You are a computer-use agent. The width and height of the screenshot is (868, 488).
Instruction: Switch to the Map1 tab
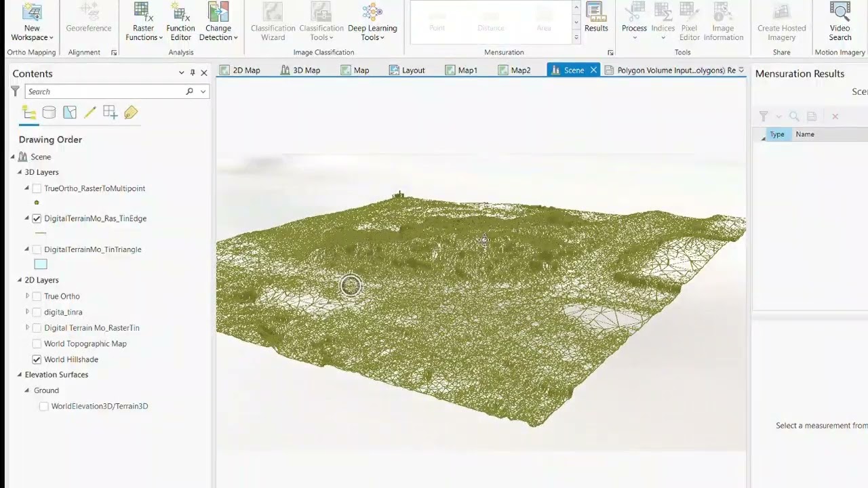(x=461, y=70)
